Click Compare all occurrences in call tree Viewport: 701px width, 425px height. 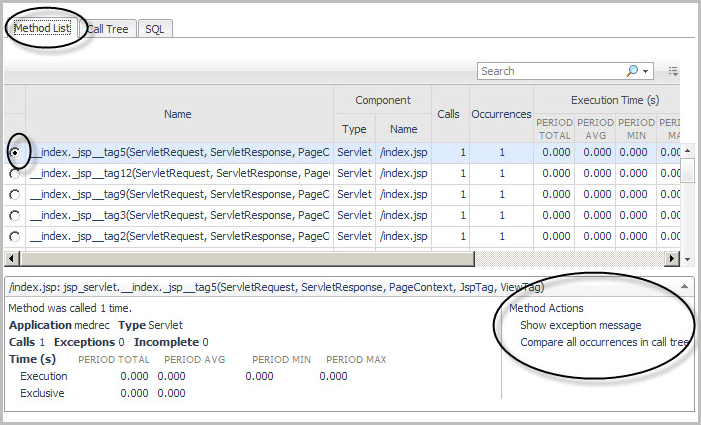(x=604, y=342)
